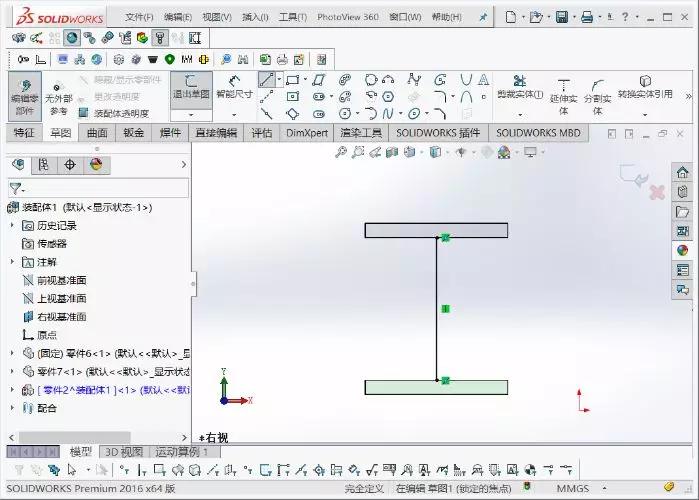The width and height of the screenshot is (699, 500).
Task: Choose the Center Rectangle tool
Action: (x=292, y=97)
